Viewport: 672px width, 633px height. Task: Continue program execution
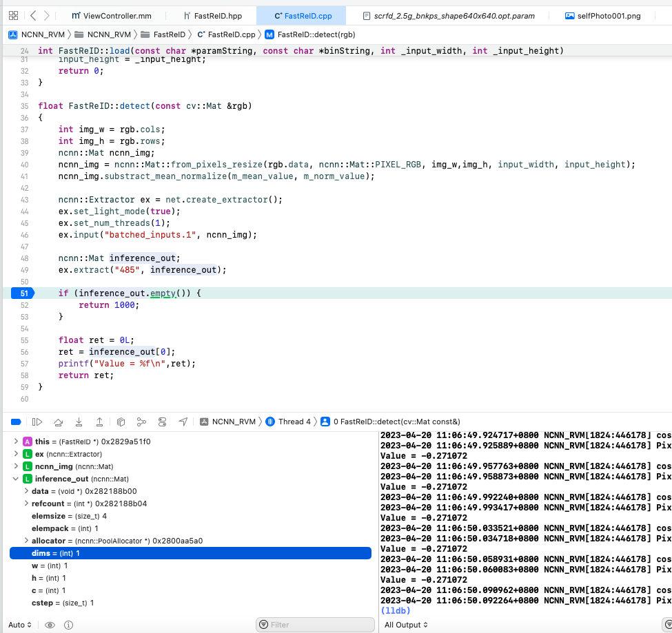37,422
